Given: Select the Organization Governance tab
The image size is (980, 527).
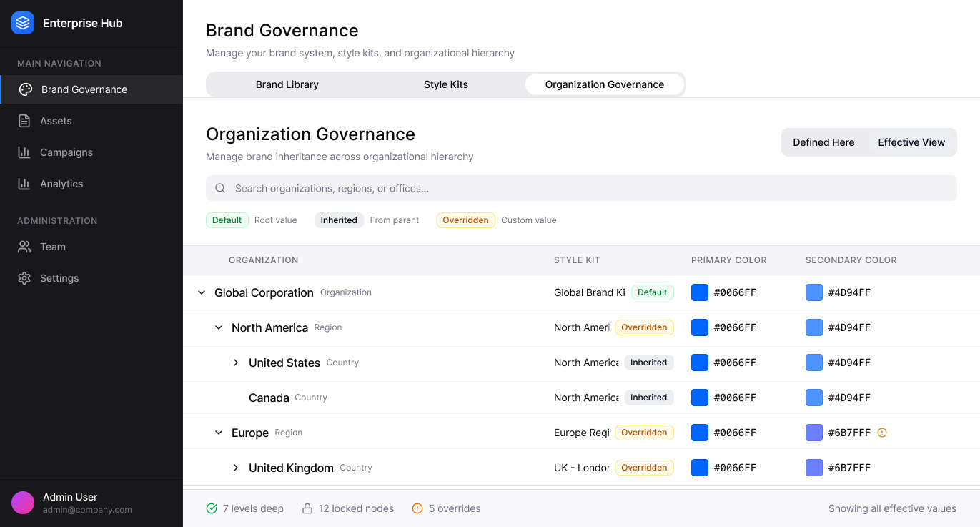Looking at the screenshot, I should [x=605, y=84].
